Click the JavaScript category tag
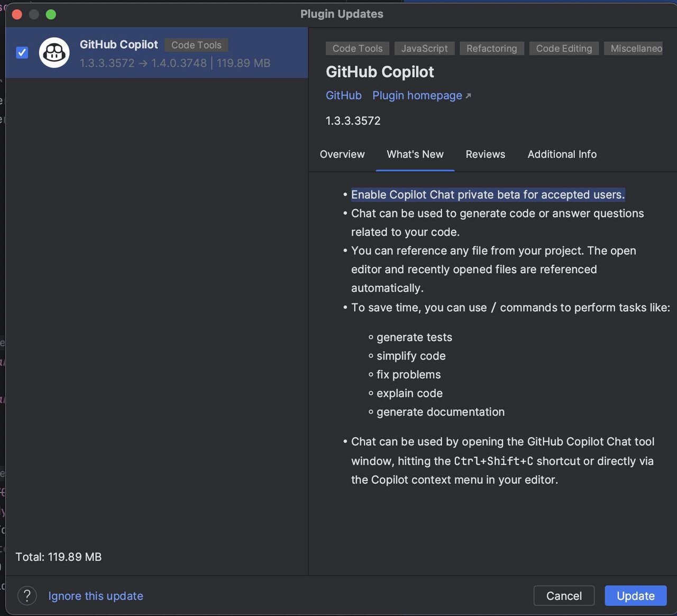 point(424,49)
